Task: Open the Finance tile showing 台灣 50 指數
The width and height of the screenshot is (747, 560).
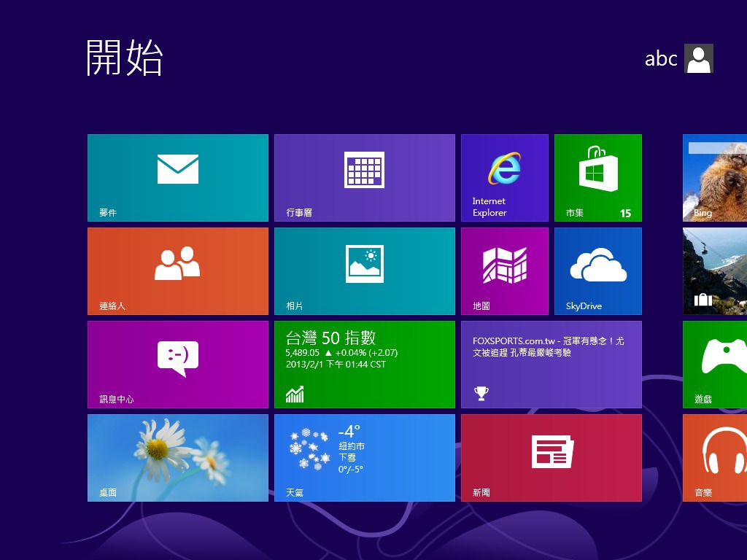Action: click(365, 365)
